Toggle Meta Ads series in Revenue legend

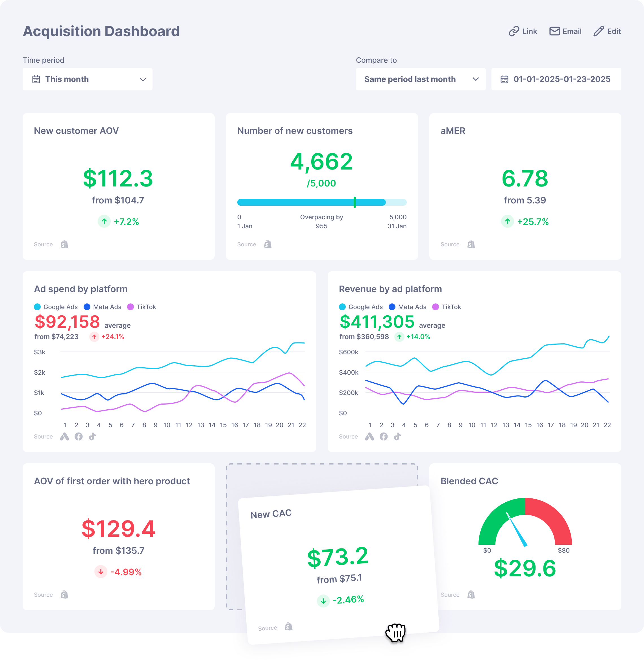(x=408, y=307)
